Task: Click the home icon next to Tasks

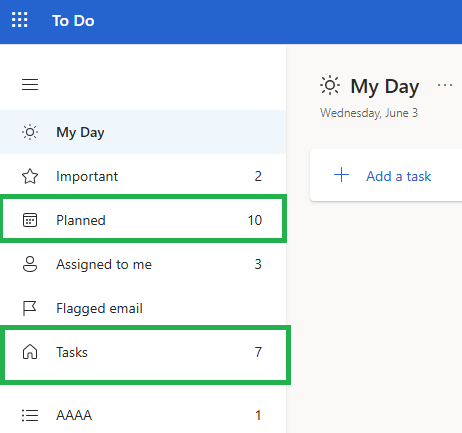Action: coord(30,352)
